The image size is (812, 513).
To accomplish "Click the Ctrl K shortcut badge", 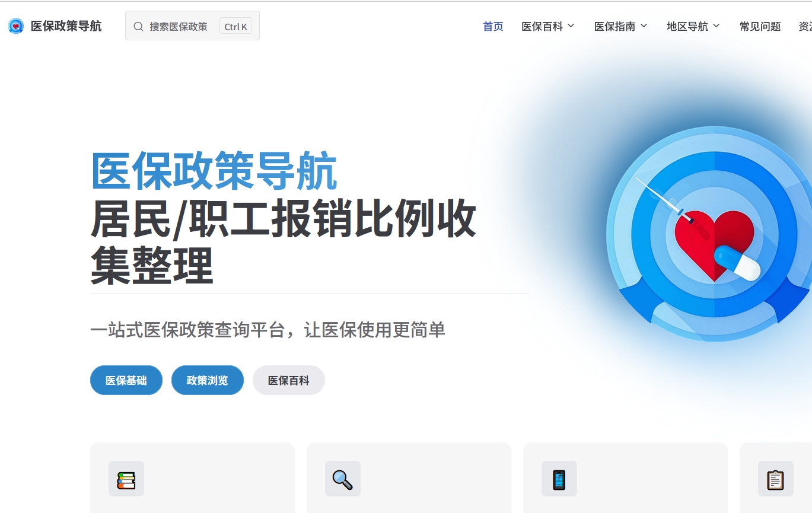I will point(235,26).
